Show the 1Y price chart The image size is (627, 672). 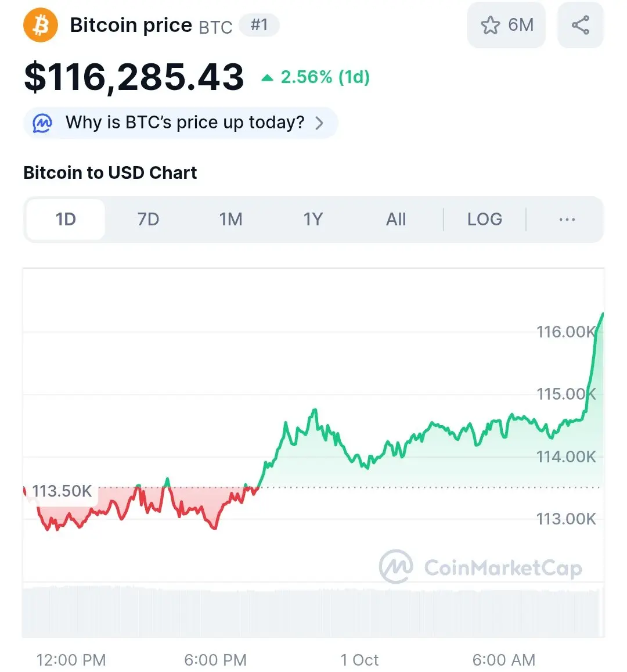coord(313,220)
